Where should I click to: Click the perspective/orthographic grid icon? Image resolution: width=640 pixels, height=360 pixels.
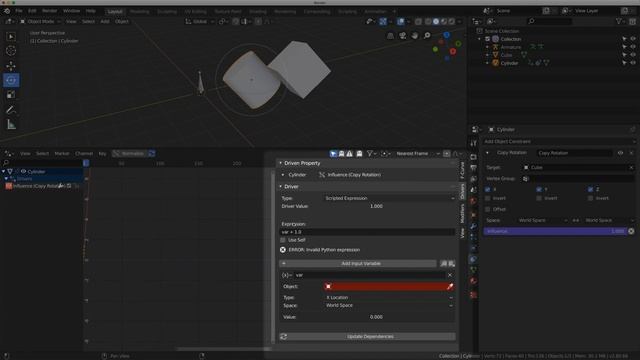pos(390,36)
